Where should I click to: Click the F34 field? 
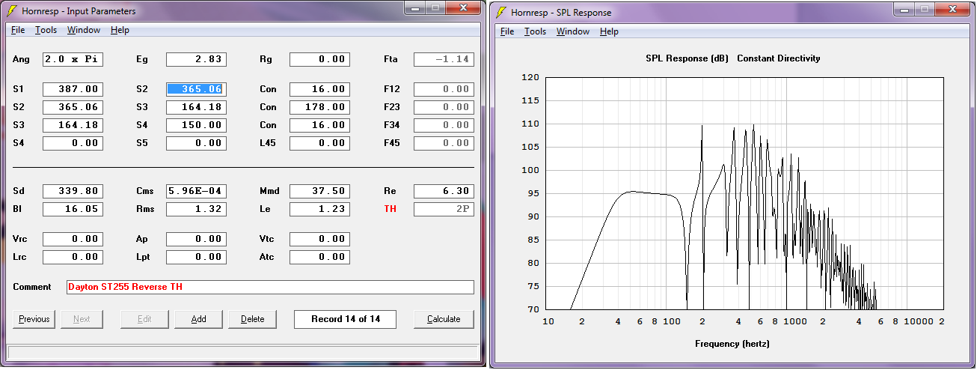444,125
